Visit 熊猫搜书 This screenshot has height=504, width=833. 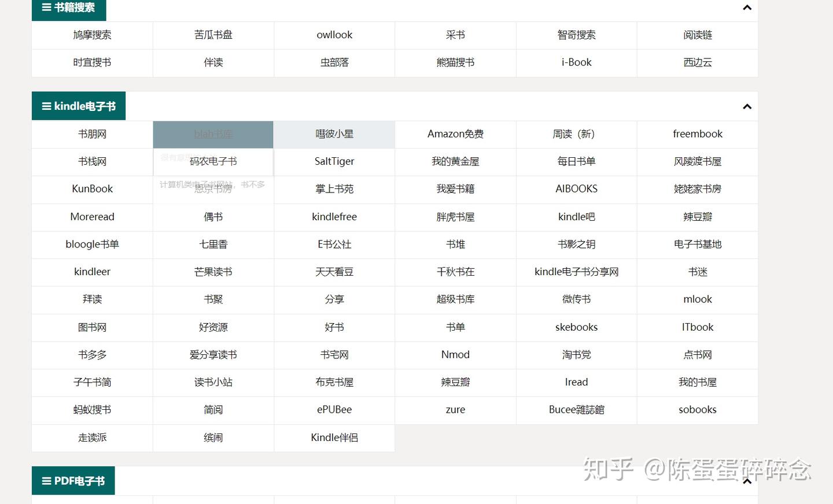click(x=455, y=62)
